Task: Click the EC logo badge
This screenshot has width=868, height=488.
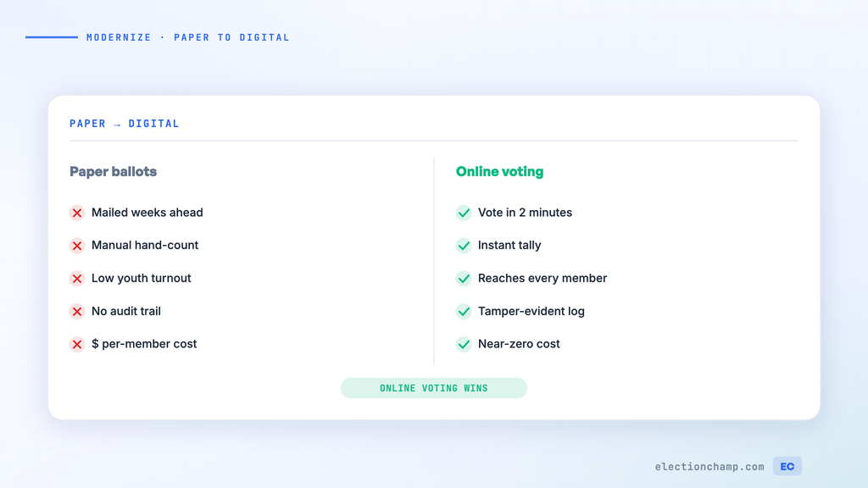Action: [787, 467]
